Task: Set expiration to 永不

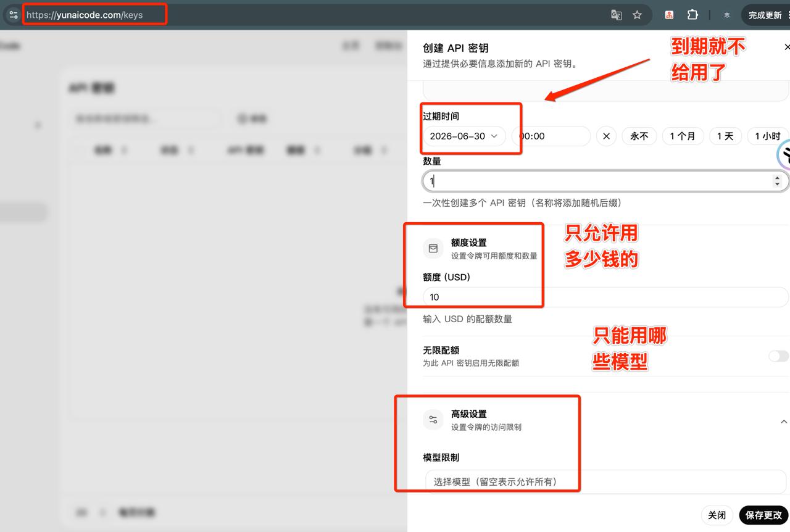Action: (x=639, y=136)
